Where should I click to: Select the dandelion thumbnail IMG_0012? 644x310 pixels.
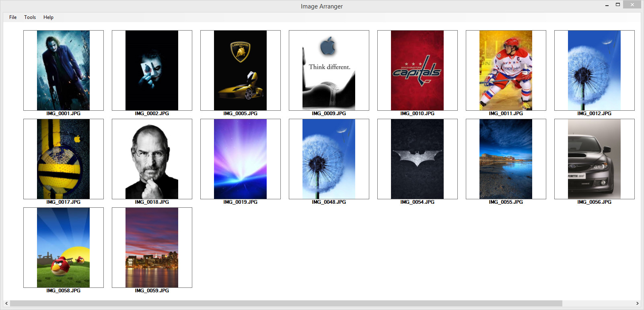[x=595, y=70]
